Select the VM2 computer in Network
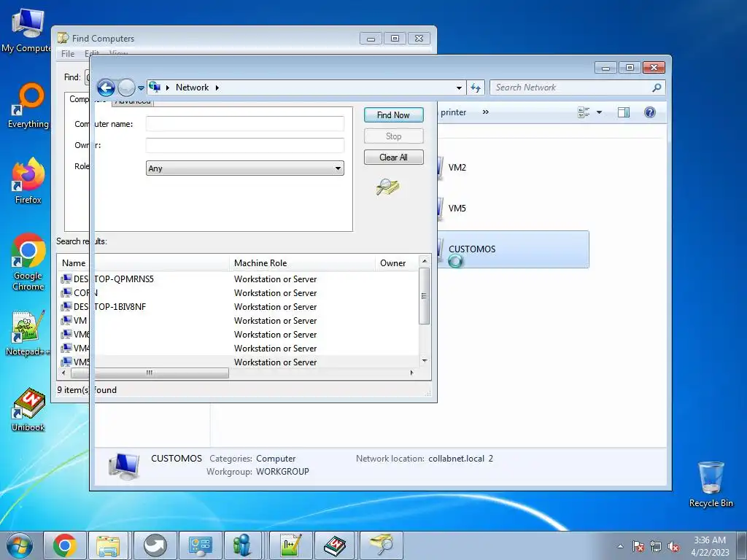747x560 pixels. pos(457,168)
